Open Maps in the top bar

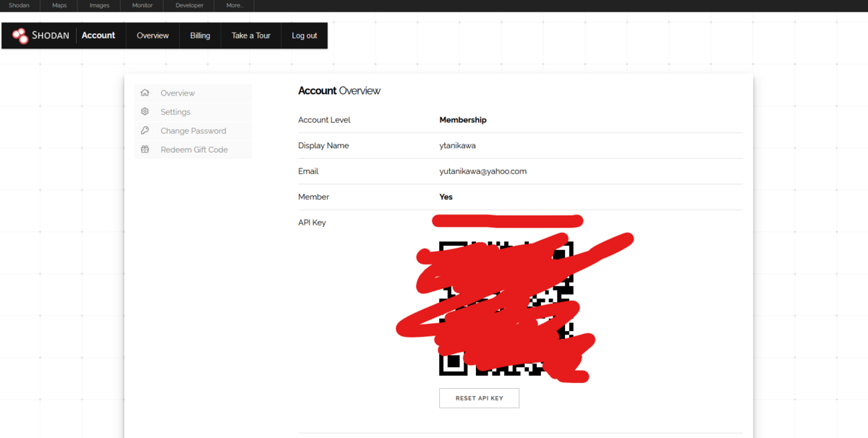(x=59, y=6)
